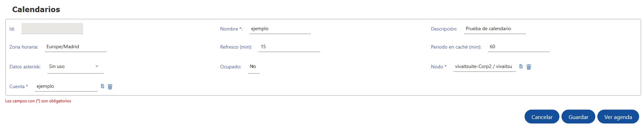
Task: Click the Nodo field with vivaitsuite-Corp2
Action: click(x=485, y=67)
